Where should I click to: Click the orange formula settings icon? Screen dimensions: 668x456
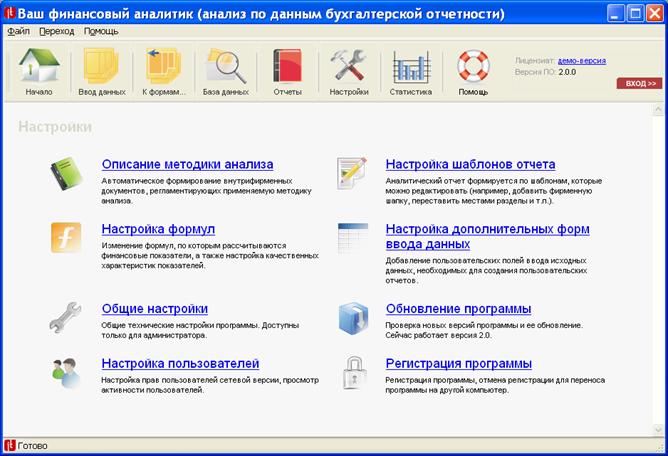point(66,237)
